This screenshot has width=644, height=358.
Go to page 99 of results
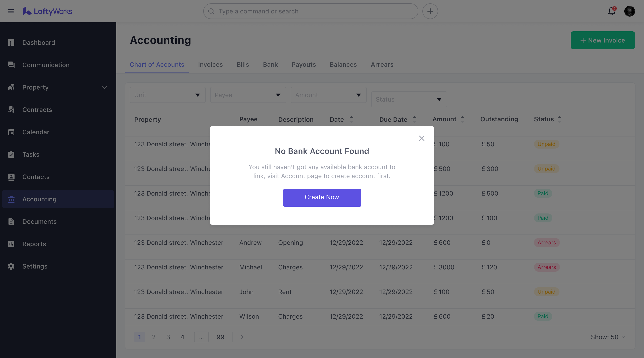[x=220, y=337]
